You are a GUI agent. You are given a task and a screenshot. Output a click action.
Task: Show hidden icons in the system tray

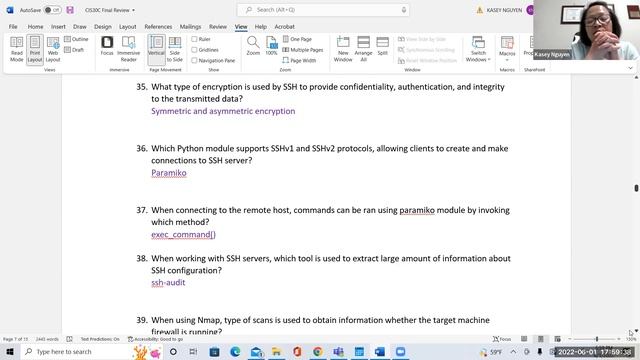(x=513, y=351)
